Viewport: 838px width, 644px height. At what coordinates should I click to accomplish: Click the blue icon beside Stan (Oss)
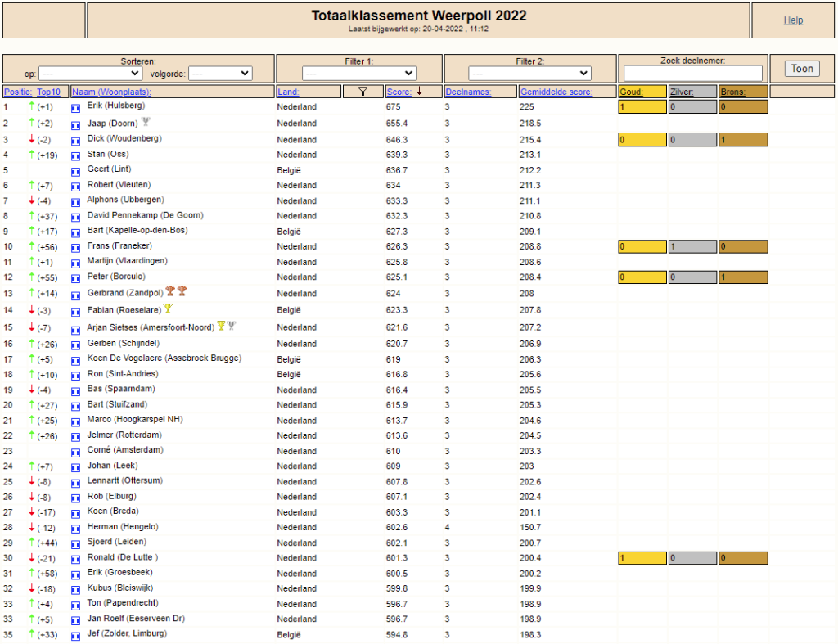(76, 156)
